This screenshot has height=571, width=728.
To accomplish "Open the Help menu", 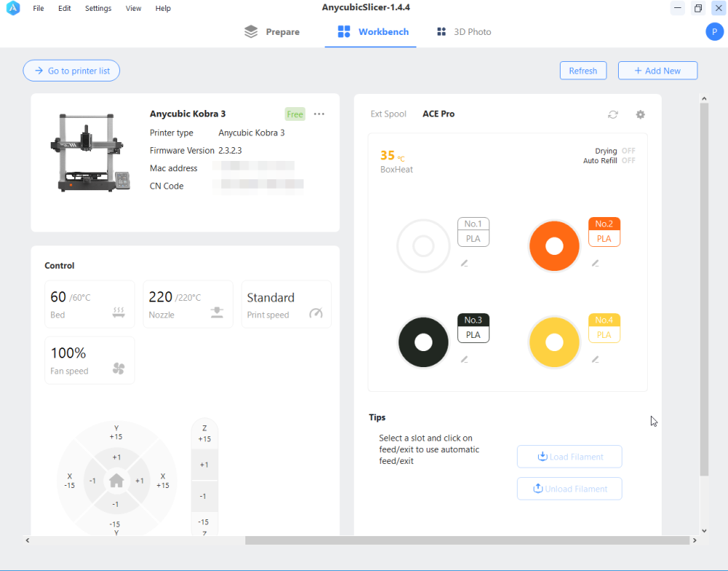I will coord(163,8).
